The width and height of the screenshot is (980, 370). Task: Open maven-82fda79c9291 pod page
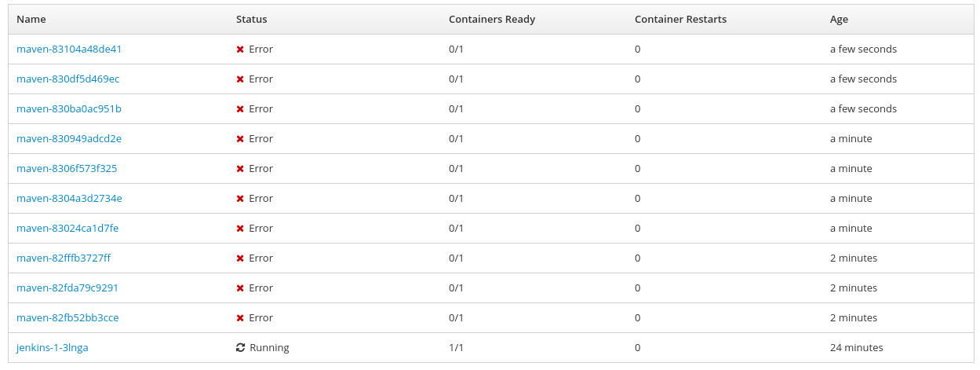[x=67, y=288]
